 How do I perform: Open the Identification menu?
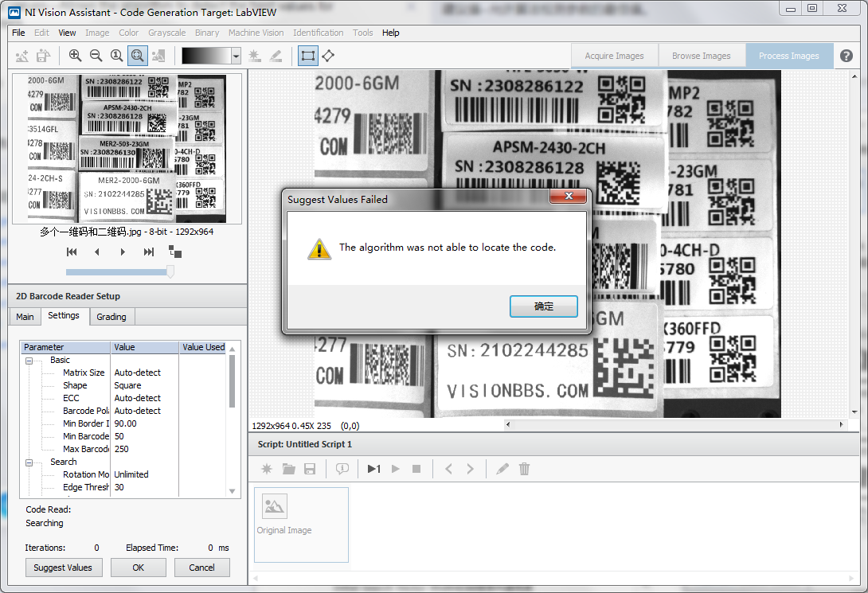(319, 33)
